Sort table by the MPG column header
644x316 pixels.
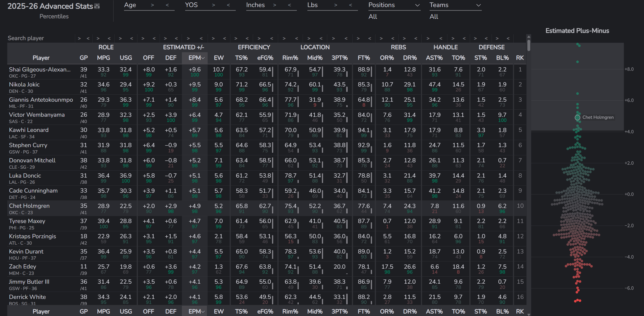[103, 58]
